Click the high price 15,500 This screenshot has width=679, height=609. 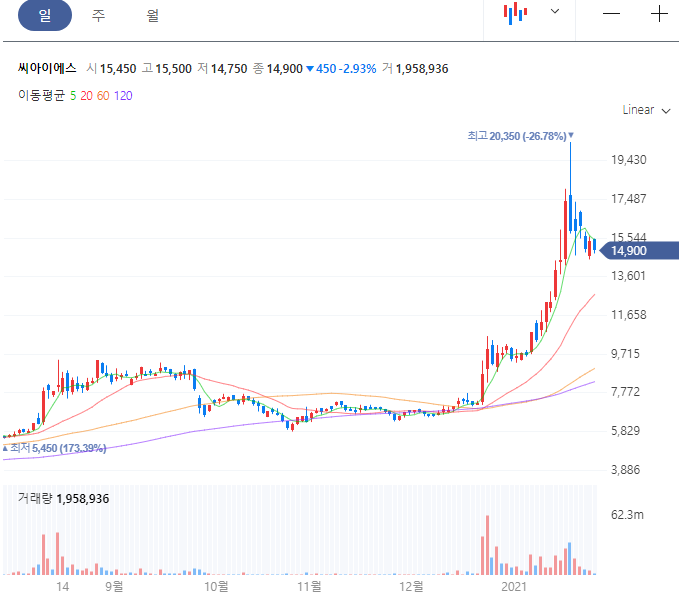tap(173, 68)
